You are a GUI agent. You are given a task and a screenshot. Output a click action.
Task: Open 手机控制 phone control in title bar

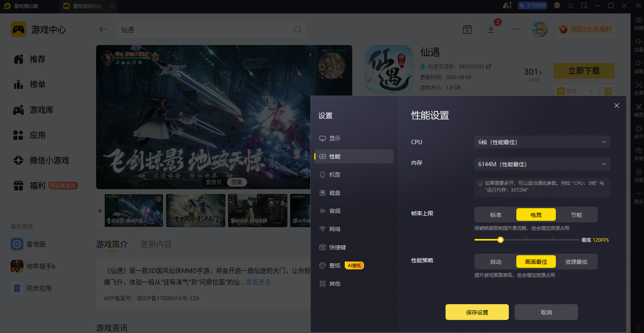tap(533, 6)
